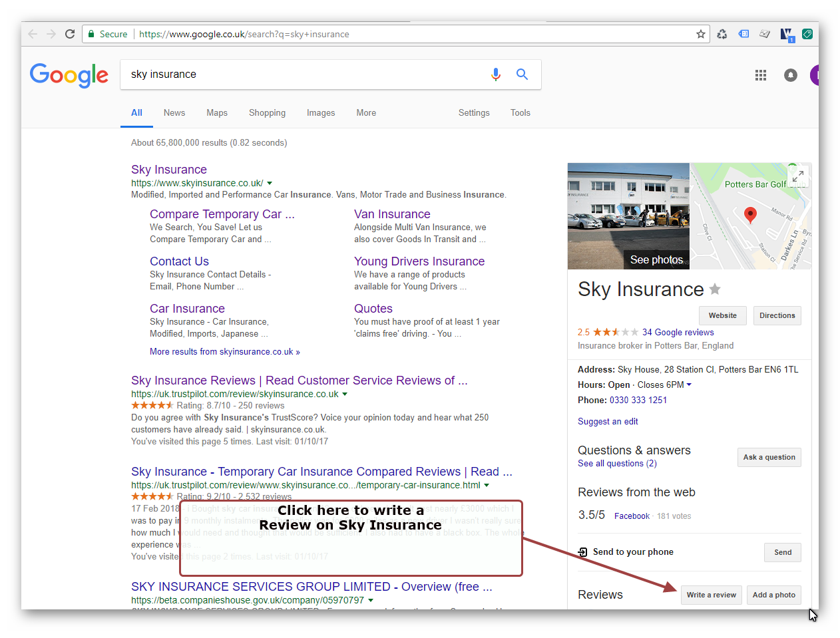Open the Car Insurance sitelink
Viewport: 840px width, 638px height.
click(187, 309)
